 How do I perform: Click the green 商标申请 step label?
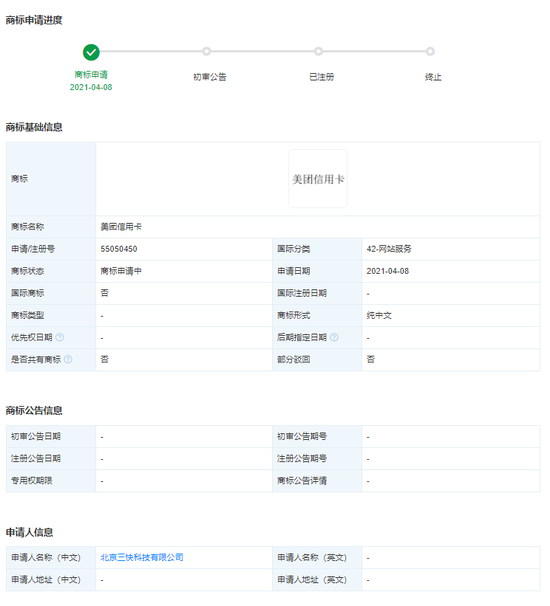pos(91,74)
